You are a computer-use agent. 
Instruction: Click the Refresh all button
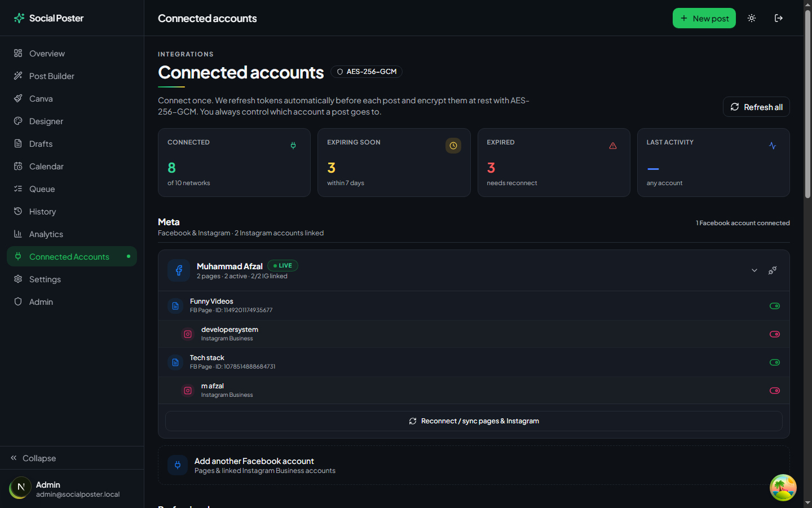756,107
